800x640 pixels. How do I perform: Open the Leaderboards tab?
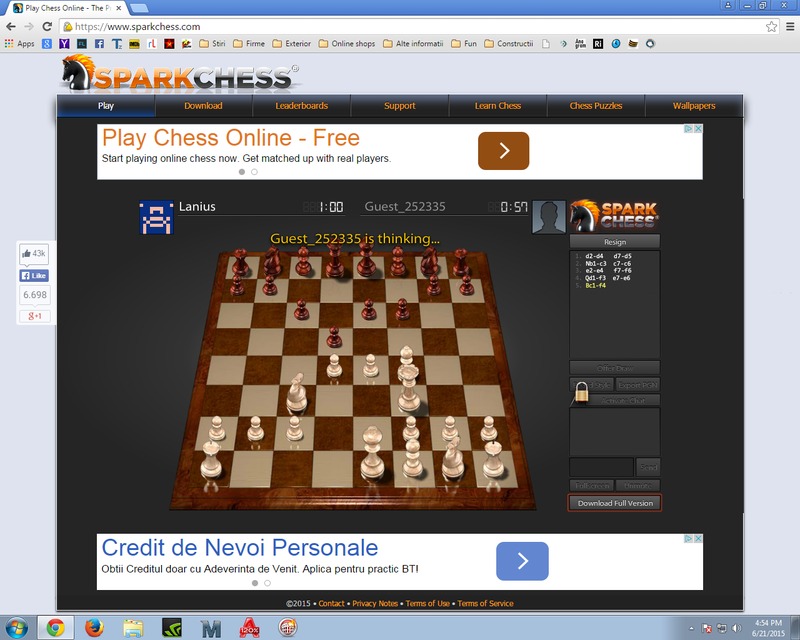pyautogui.click(x=302, y=106)
